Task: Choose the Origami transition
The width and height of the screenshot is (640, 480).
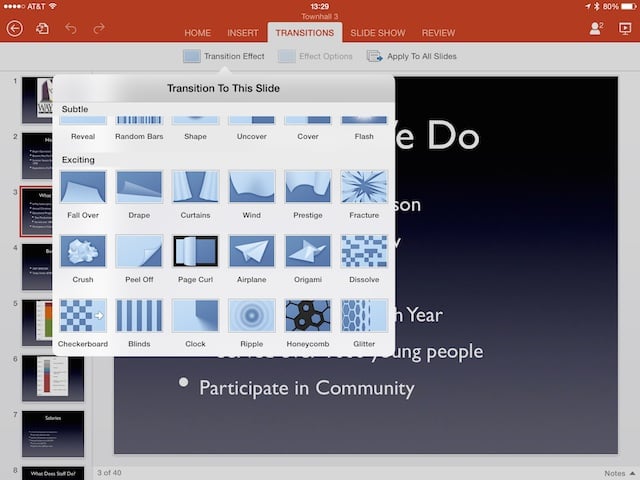Action: click(308, 251)
